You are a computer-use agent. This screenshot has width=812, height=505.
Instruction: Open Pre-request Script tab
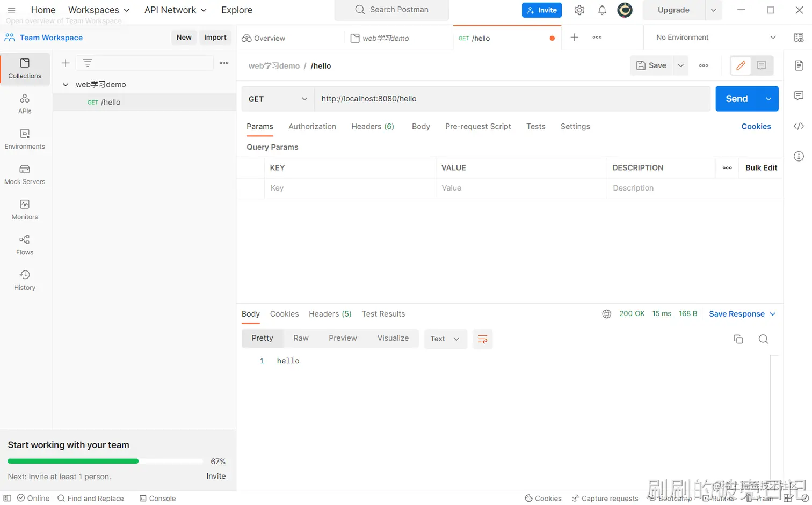pos(478,127)
